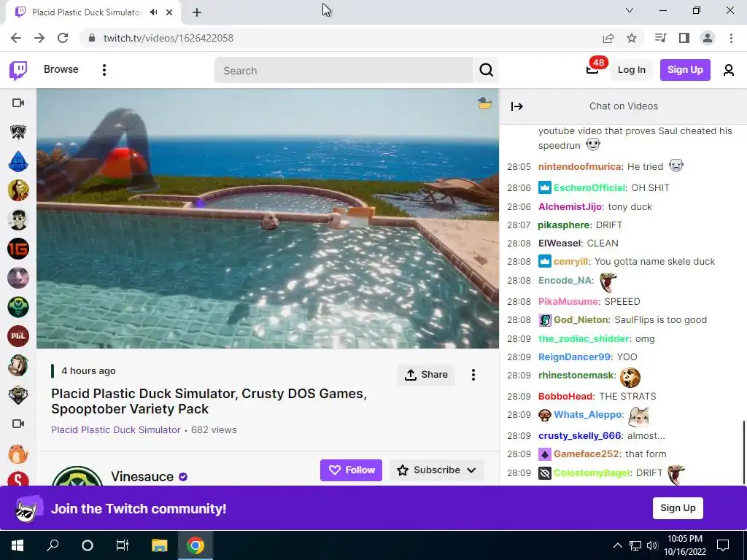Click the search magnifier button
The width and height of the screenshot is (747, 560).
(486, 70)
